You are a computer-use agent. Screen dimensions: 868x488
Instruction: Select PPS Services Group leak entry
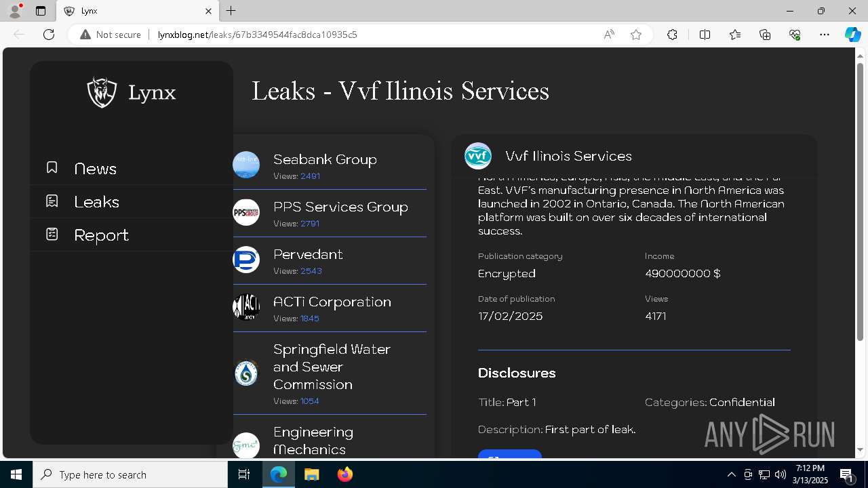[330, 213]
